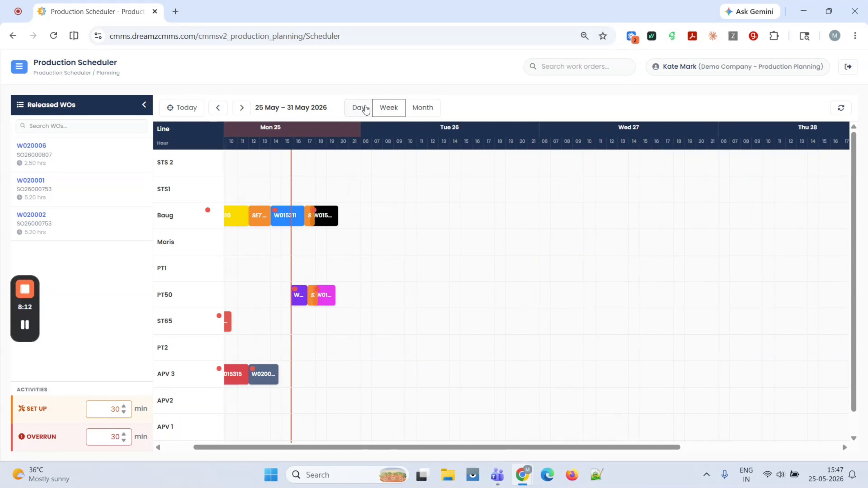
Task: Click the vertical scrollbar up arrow
Action: (854, 127)
